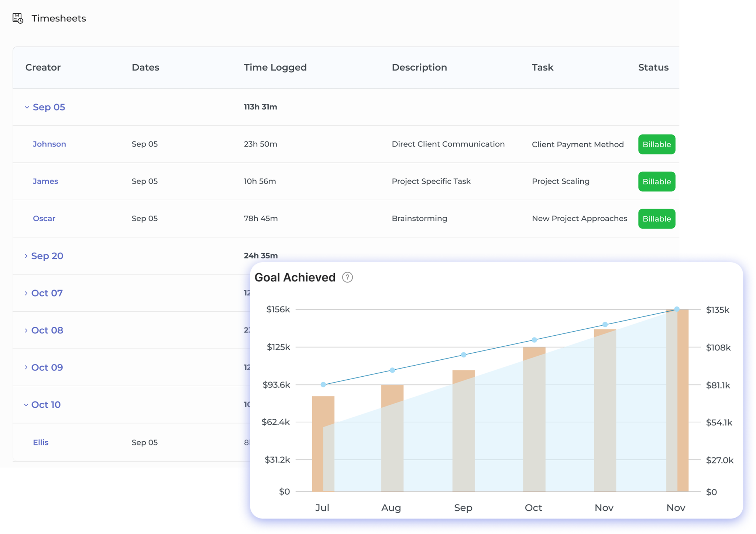Toggle Billable badge on Brainstorming row
756x534 pixels.
(656, 219)
